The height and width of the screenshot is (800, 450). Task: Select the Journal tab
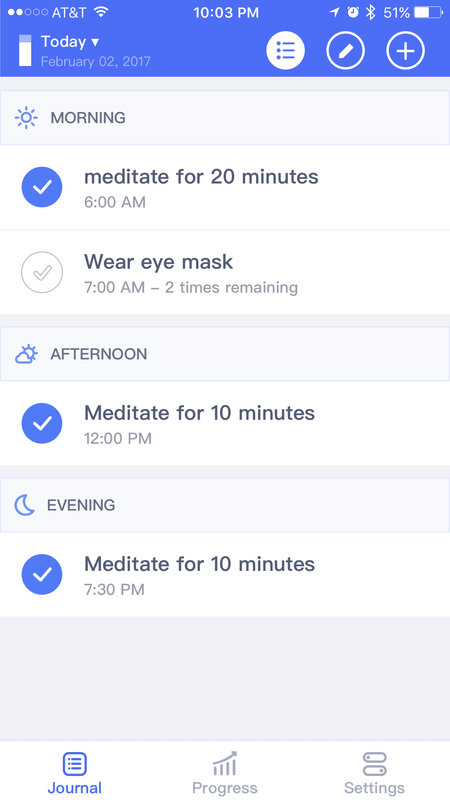[x=74, y=773]
